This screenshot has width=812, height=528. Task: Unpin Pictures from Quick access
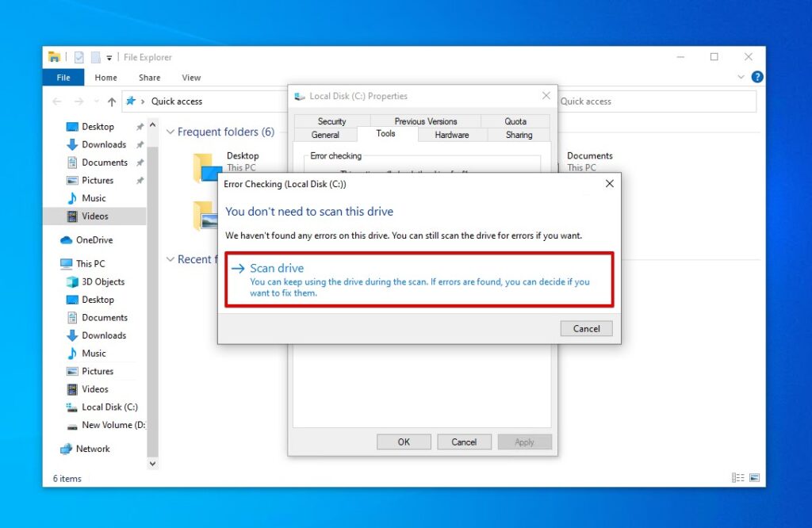point(139,180)
